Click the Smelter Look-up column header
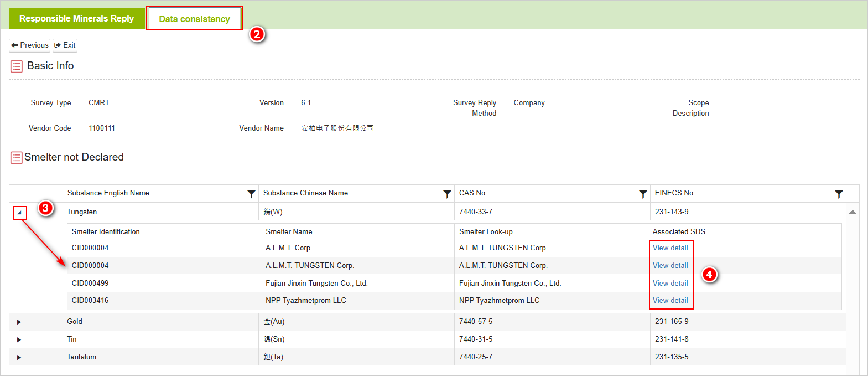The width and height of the screenshot is (868, 376). click(x=486, y=232)
